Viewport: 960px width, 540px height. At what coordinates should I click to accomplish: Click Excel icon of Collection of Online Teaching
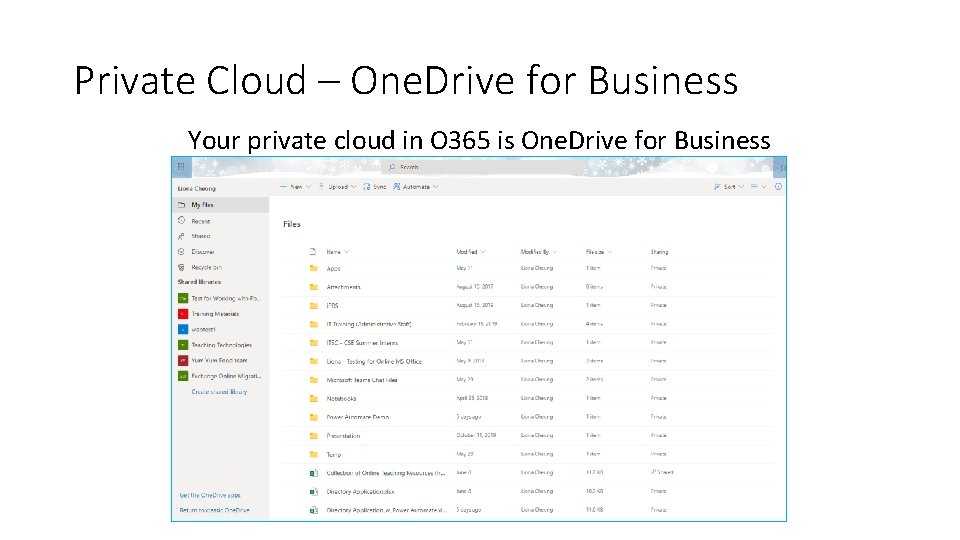click(313, 473)
